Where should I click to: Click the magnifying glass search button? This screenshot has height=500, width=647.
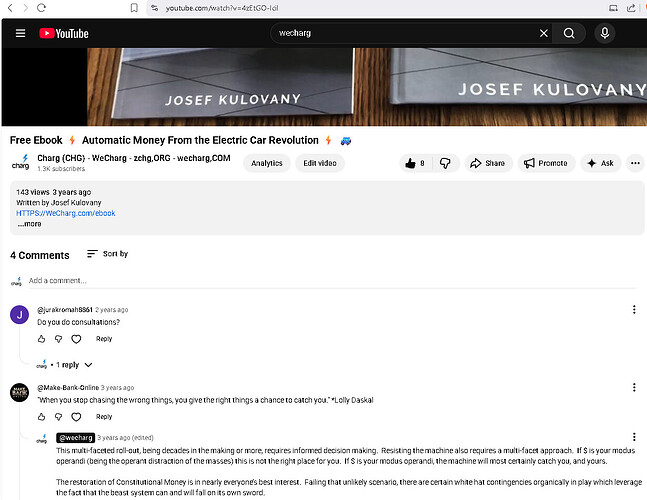coord(569,33)
